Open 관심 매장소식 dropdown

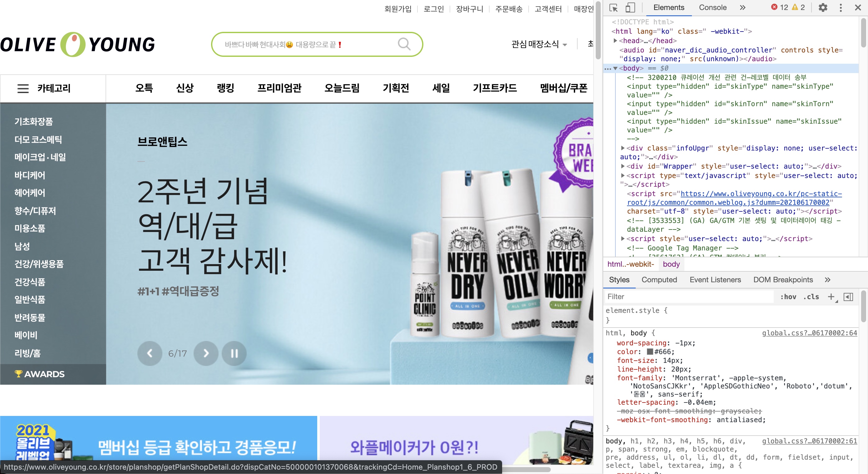pyautogui.click(x=539, y=44)
